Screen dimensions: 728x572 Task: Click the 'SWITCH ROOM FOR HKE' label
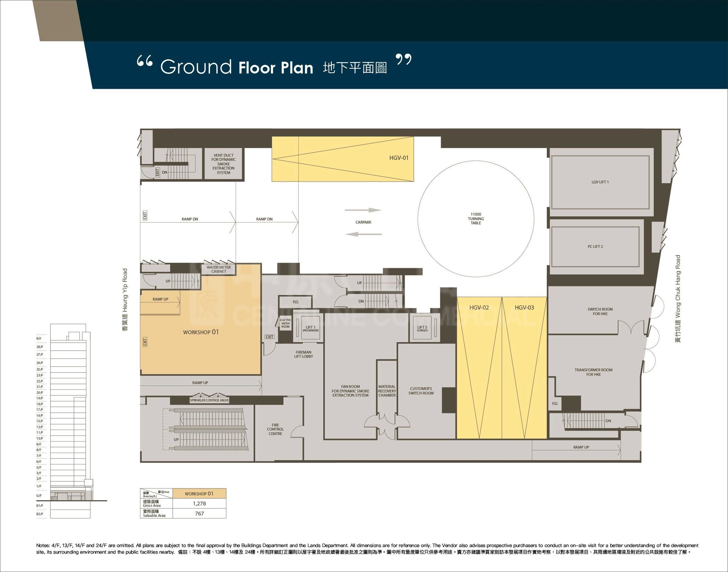tap(600, 311)
